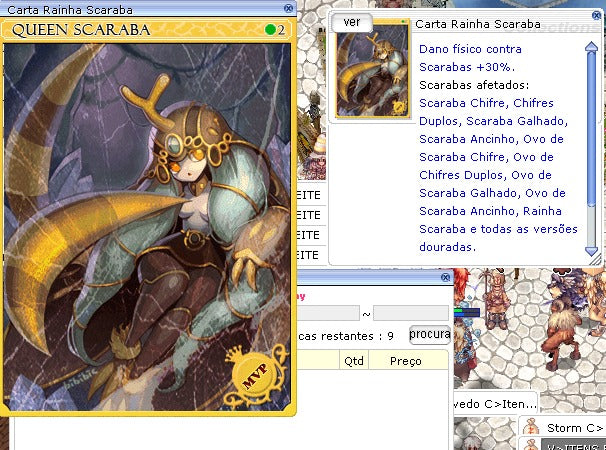
Task: Close the Queen Scaraba card illustration window
Action: pos(288,8)
